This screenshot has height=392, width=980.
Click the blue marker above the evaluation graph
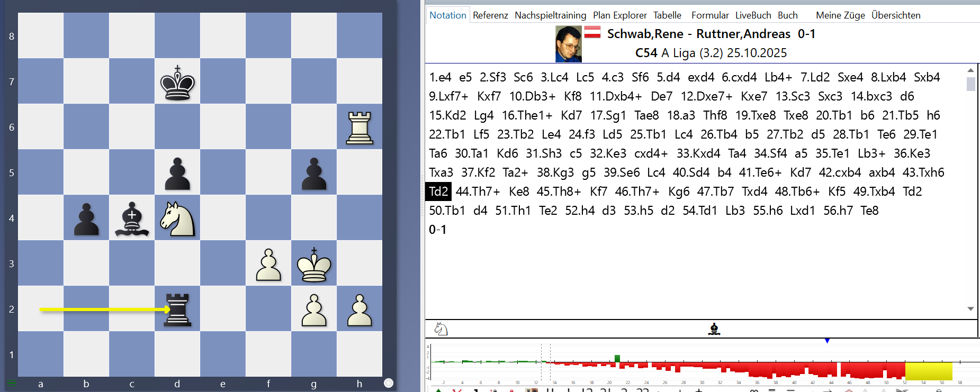[827, 341]
